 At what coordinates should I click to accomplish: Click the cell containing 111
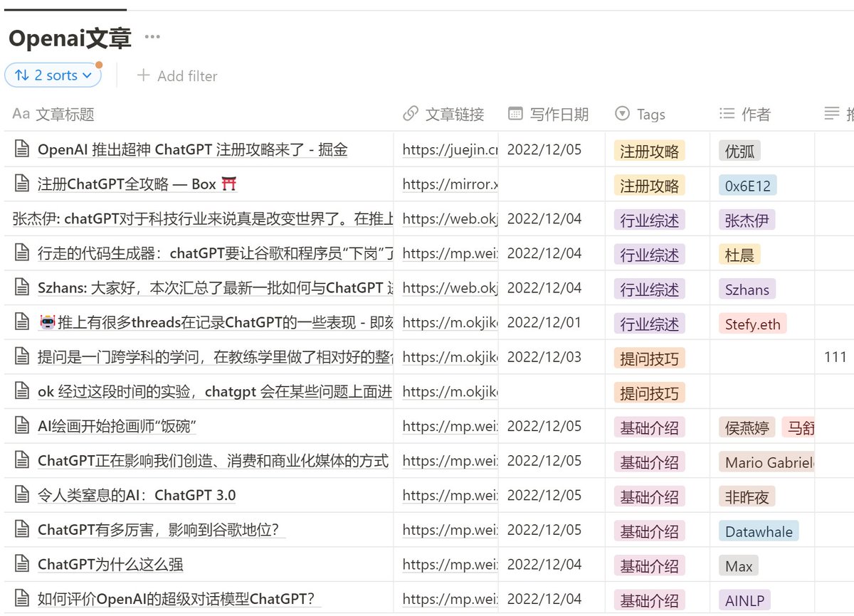[834, 357]
